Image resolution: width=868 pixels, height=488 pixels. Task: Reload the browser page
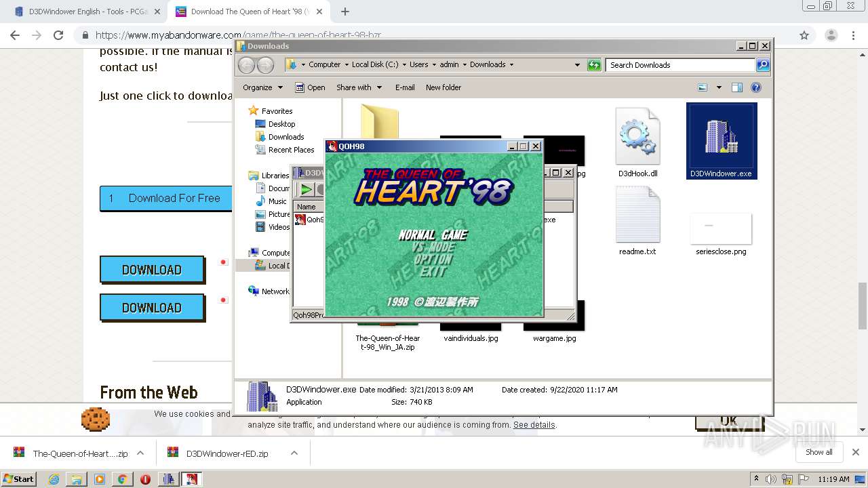pos(58,35)
